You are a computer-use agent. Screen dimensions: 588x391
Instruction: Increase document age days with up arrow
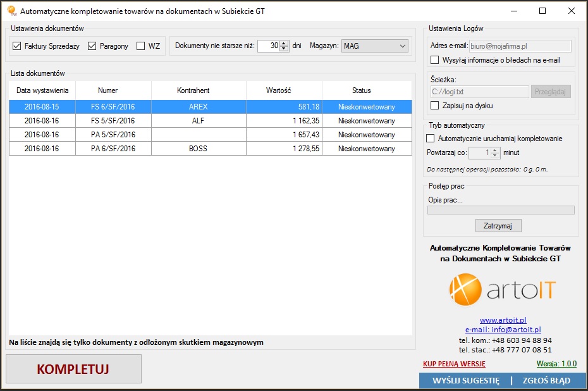(x=284, y=43)
